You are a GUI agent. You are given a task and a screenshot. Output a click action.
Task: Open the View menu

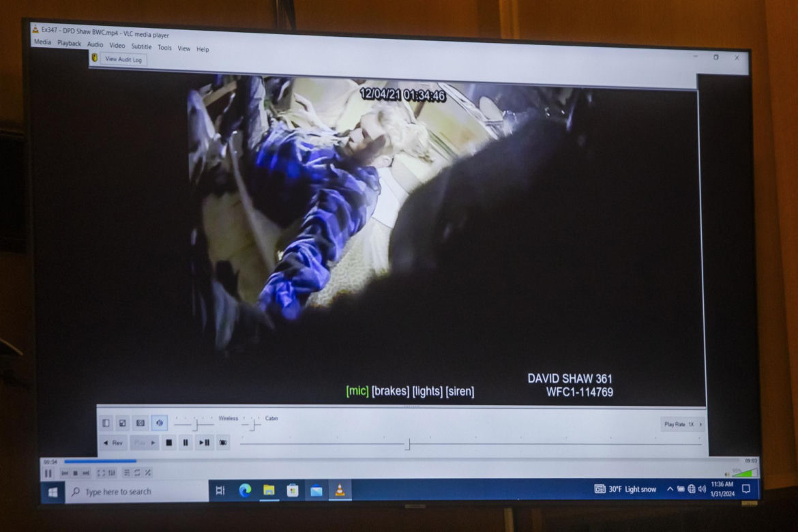(183, 48)
